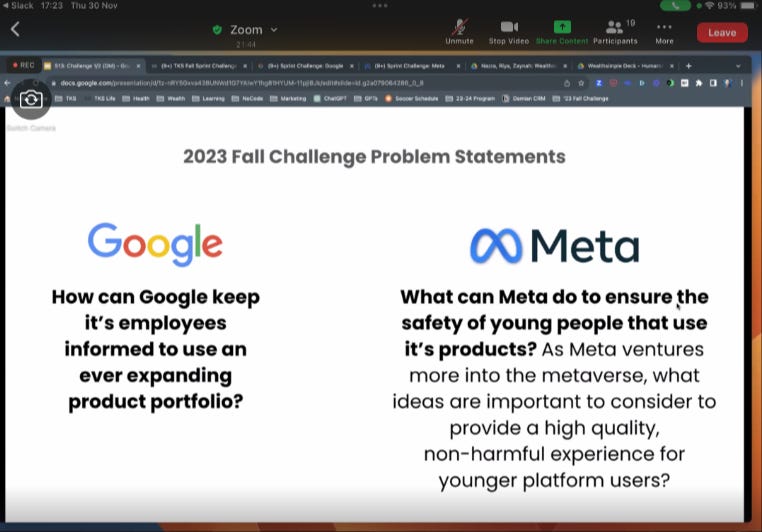Screen dimensions: 762x532
Task: Click the red Pocket-style extension icon
Action: 613,83
